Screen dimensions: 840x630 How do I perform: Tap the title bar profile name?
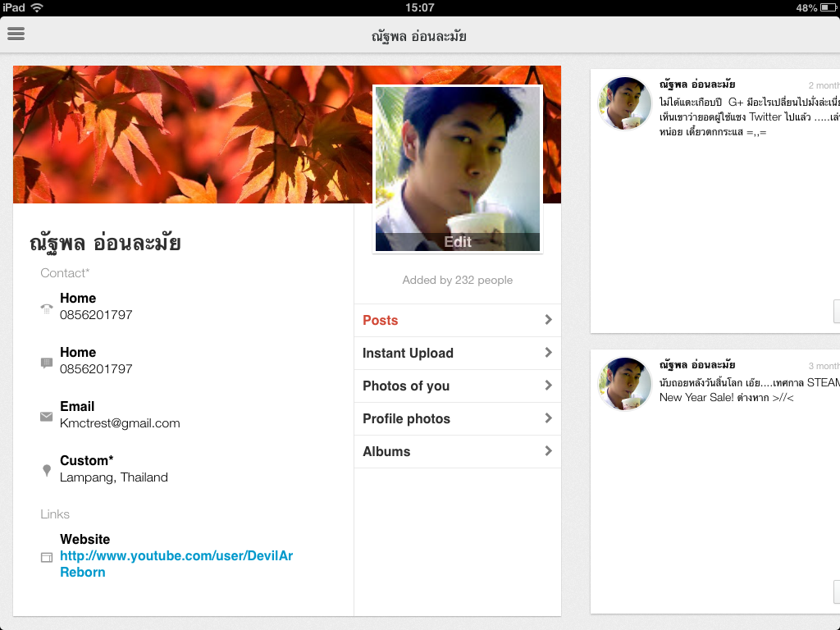(x=419, y=36)
